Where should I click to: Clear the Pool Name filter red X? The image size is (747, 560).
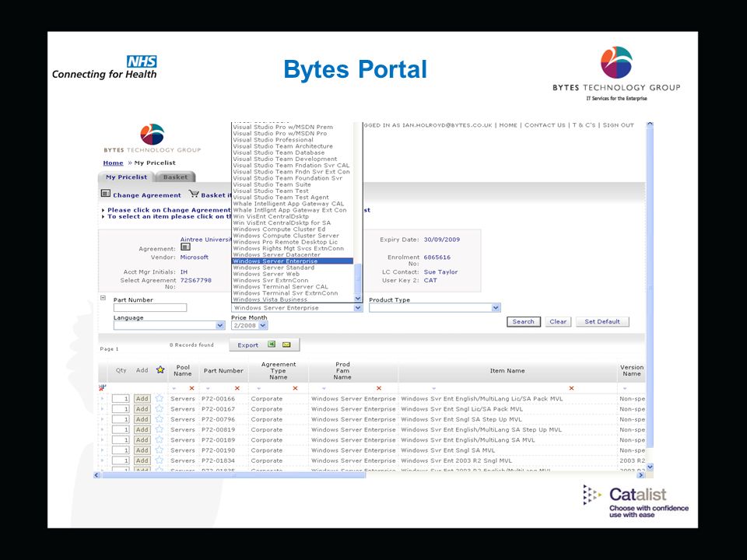click(x=191, y=388)
